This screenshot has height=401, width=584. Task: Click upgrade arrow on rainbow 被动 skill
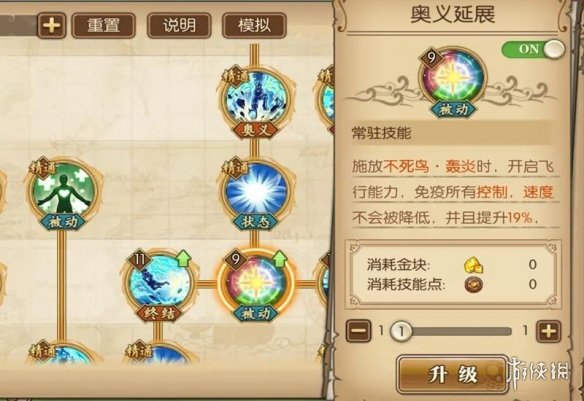click(x=280, y=258)
